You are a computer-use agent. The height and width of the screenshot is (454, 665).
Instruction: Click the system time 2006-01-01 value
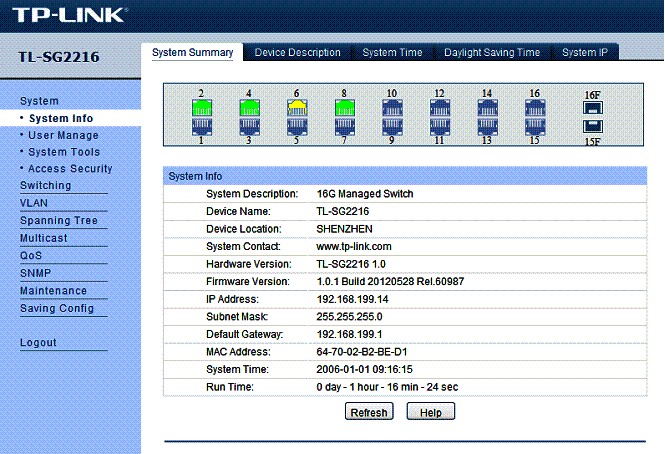(x=364, y=369)
